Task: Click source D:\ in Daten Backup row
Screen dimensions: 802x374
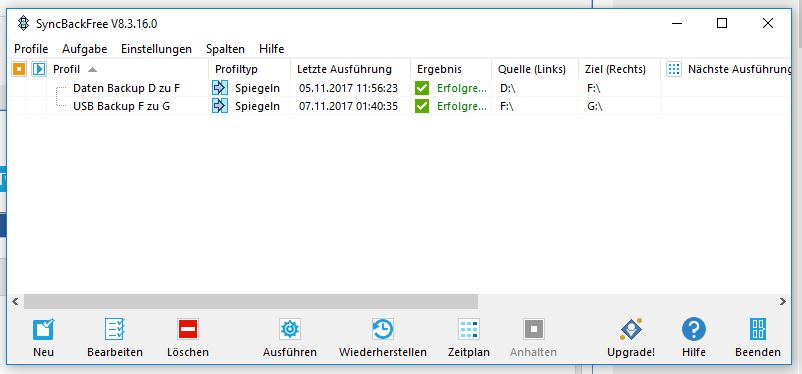Action: click(508, 88)
